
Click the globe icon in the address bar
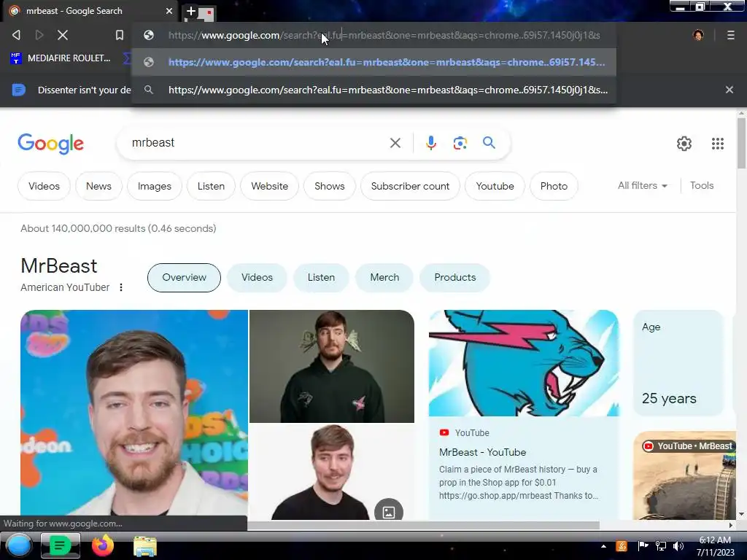tap(149, 35)
